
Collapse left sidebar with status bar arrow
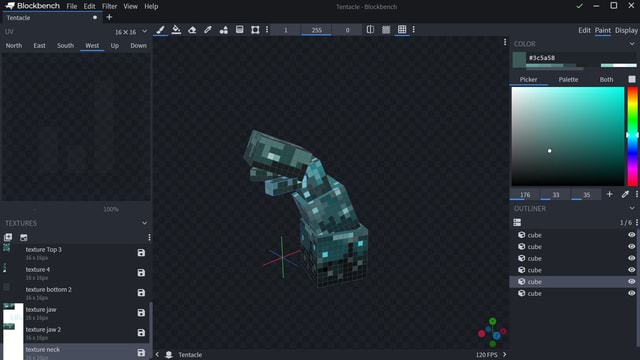click(157, 354)
